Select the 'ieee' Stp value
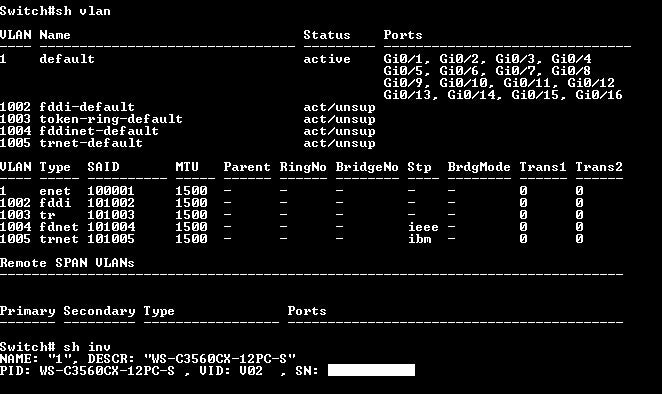 click(423, 227)
